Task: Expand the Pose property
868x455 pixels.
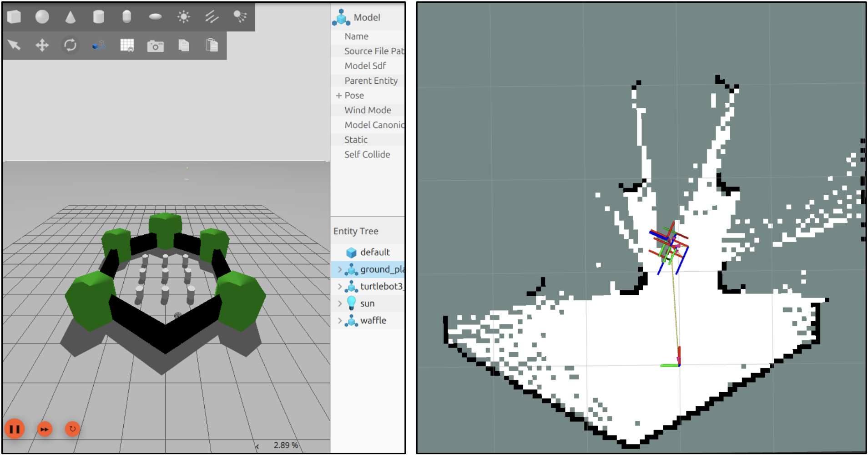Action: [x=338, y=96]
